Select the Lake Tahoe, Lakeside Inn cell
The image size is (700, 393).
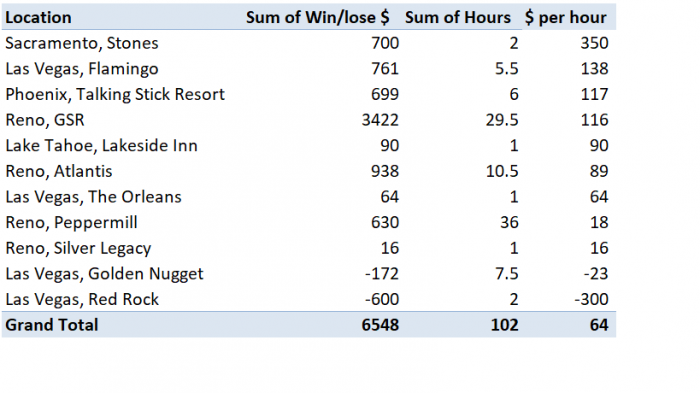(101, 146)
